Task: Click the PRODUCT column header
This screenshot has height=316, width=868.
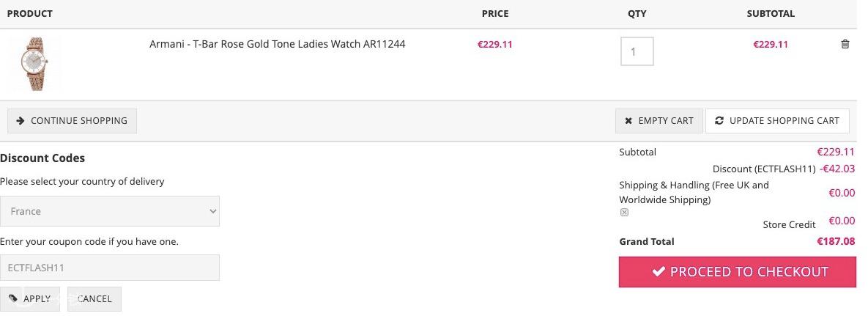Action: 30,13
